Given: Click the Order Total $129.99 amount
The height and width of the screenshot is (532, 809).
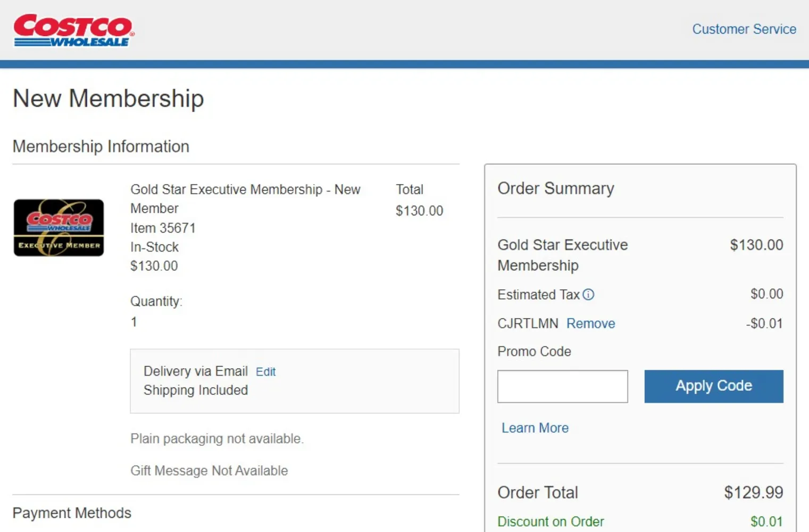Looking at the screenshot, I should tap(753, 493).
